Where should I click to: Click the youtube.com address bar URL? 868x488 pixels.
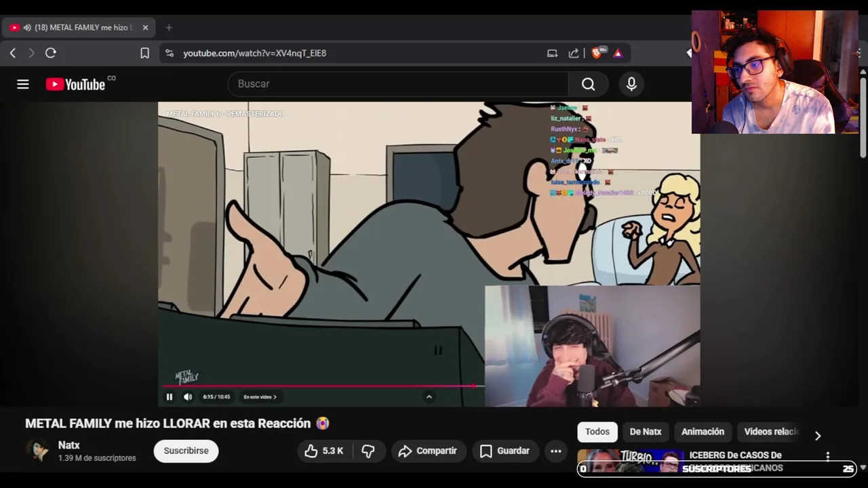coord(254,53)
